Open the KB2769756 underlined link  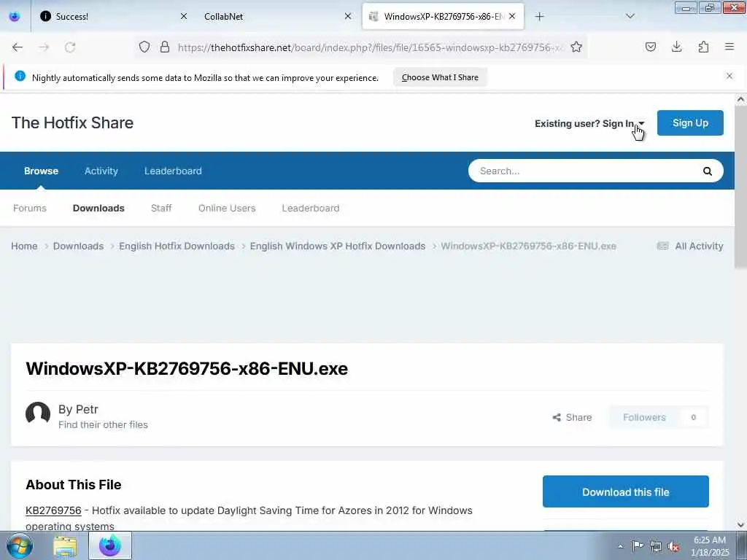(x=53, y=510)
